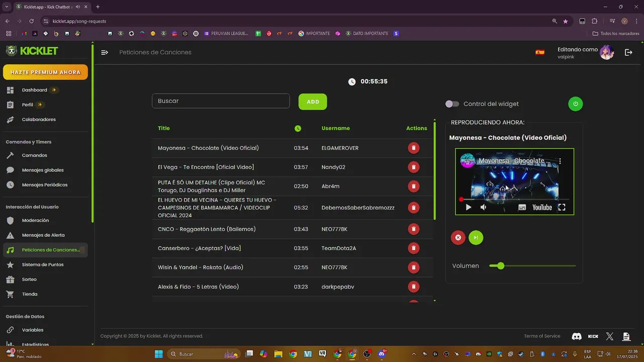Screen dimensions: 644x362
Task: Open Mensajes Periódicos section
Action: 45,185
